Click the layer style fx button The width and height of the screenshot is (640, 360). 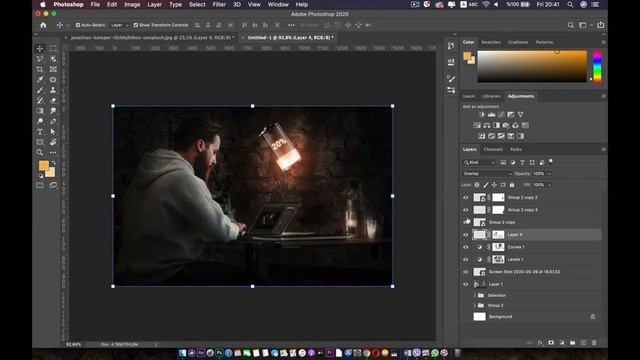point(540,343)
